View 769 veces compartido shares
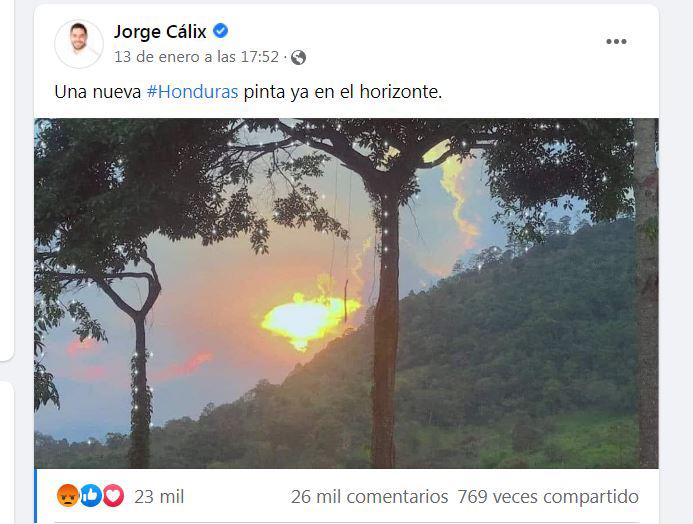This screenshot has height=524, width=693. click(548, 497)
